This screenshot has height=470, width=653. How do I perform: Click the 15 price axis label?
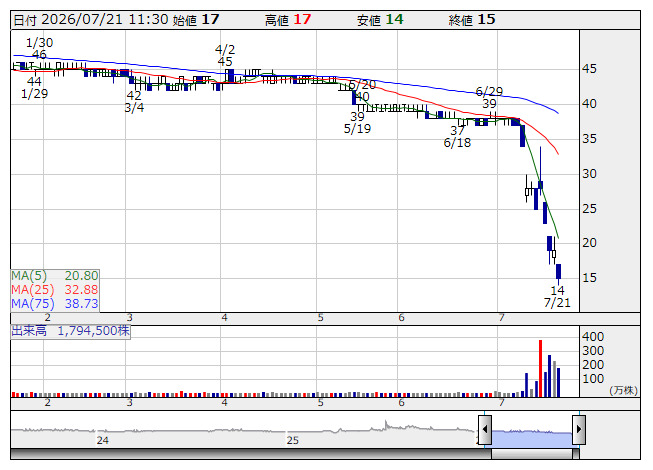[589, 278]
